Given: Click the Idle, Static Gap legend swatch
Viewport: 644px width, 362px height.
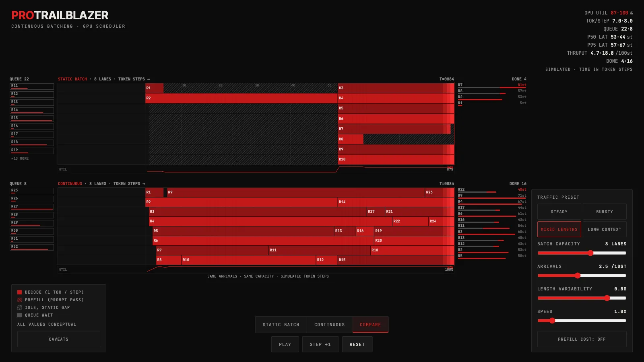Looking at the screenshot, I should 19,308.
